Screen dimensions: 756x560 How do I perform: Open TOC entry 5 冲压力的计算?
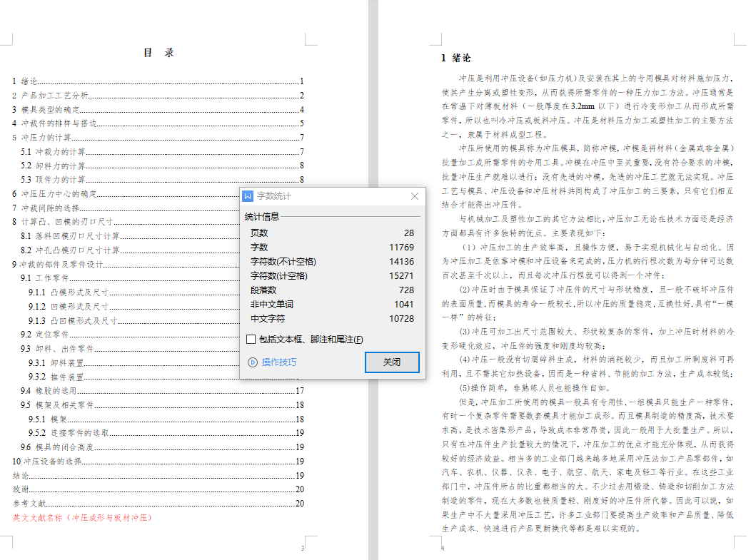pyautogui.click(x=158, y=138)
